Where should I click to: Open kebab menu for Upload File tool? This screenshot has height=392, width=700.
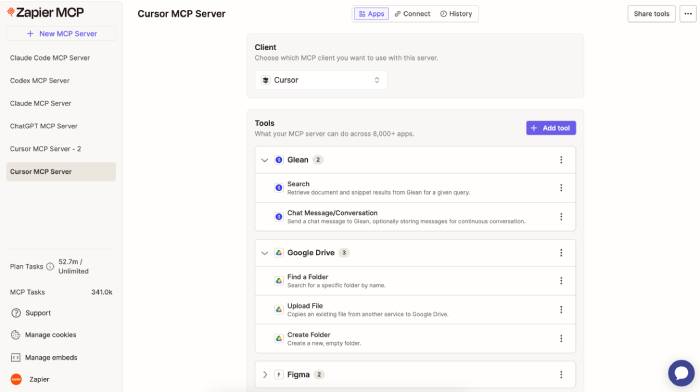point(561,310)
